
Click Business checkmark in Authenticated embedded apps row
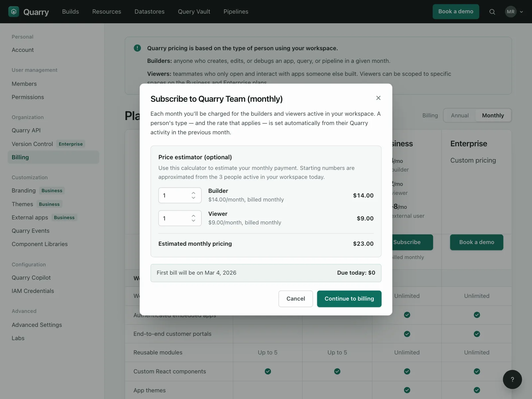407,315
